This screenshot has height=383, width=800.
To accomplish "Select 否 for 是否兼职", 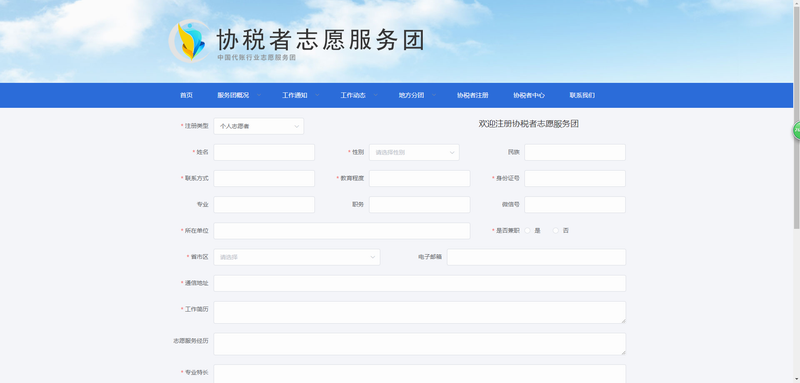I will click(556, 231).
